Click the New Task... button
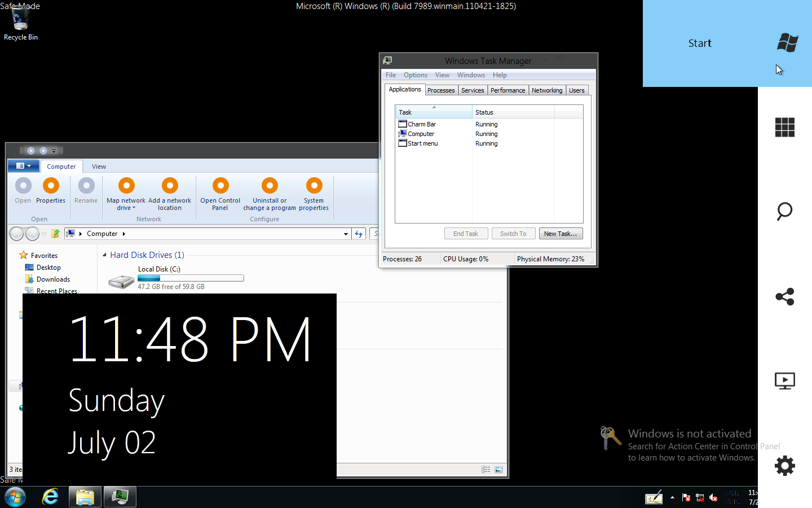Image resolution: width=812 pixels, height=508 pixels. coord(561,234)
